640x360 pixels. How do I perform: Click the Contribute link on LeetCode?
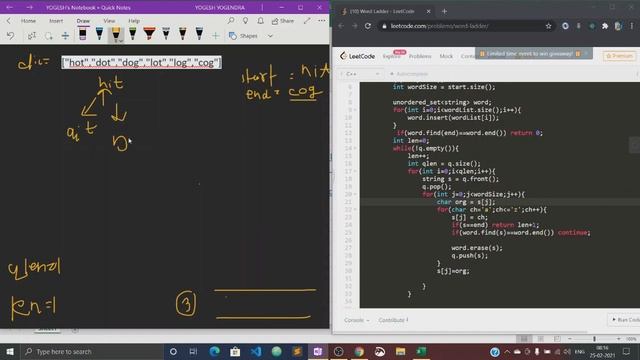[393, 320]
